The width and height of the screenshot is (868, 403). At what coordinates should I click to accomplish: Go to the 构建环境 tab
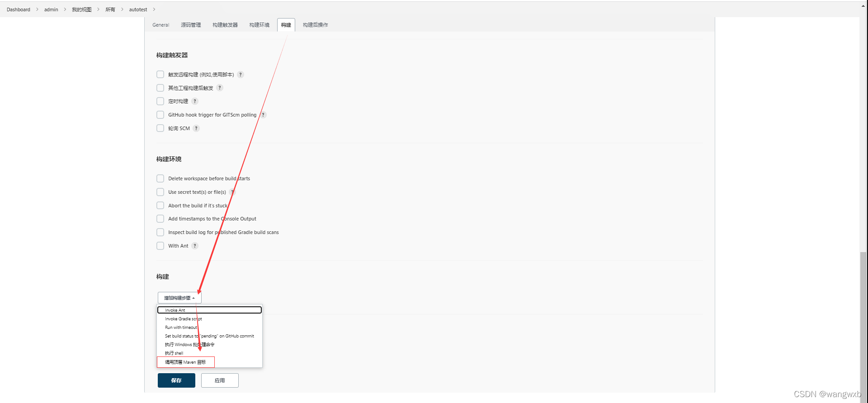click(259, 25)
